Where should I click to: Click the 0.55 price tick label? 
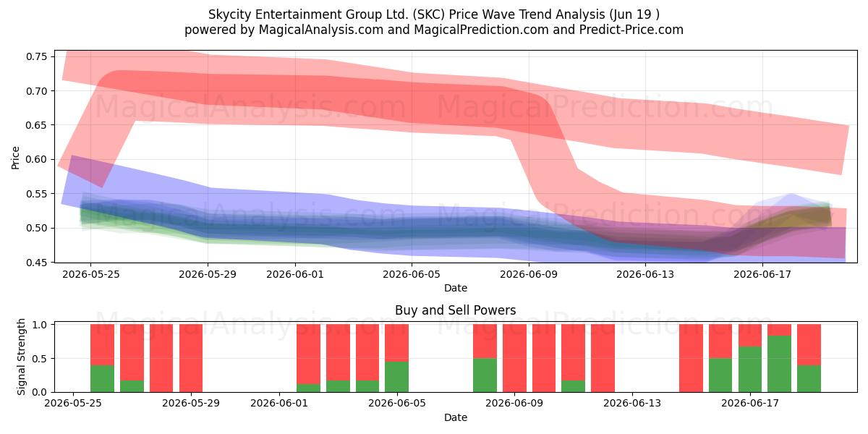(35, 194)
